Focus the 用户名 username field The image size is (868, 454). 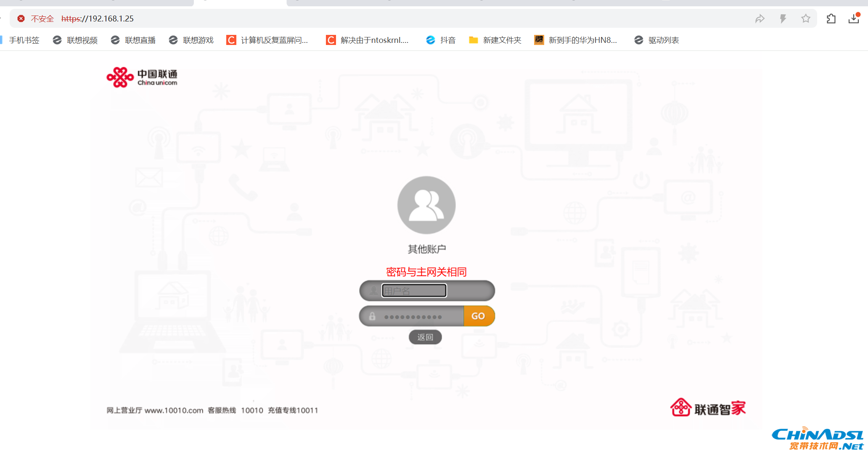click(414, 290)
